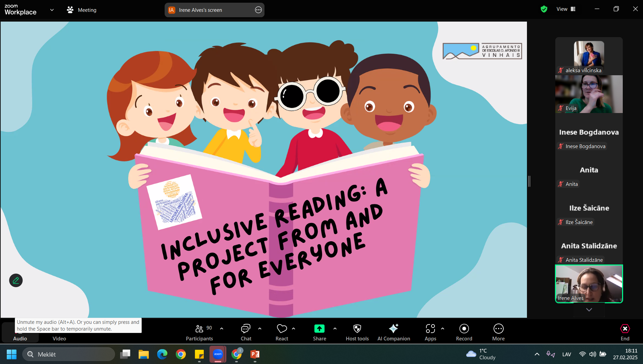Open the Participants list icon

(199, 329)
